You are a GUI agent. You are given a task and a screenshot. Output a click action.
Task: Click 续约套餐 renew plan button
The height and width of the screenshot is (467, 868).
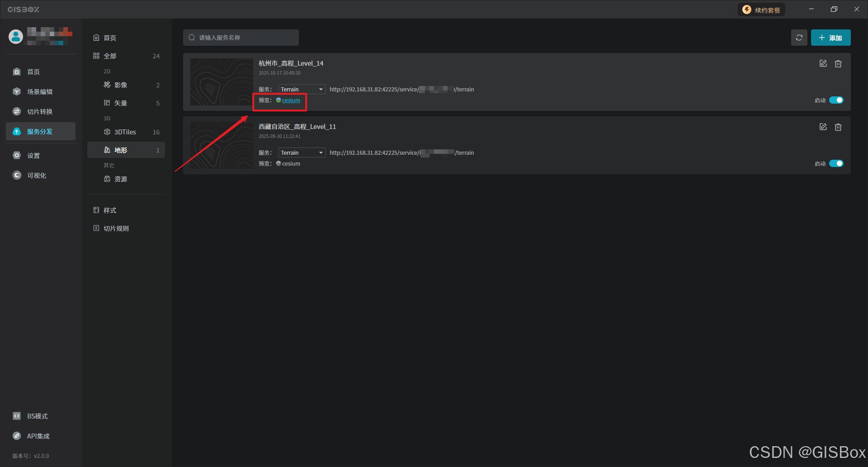[x=762, y=10]
